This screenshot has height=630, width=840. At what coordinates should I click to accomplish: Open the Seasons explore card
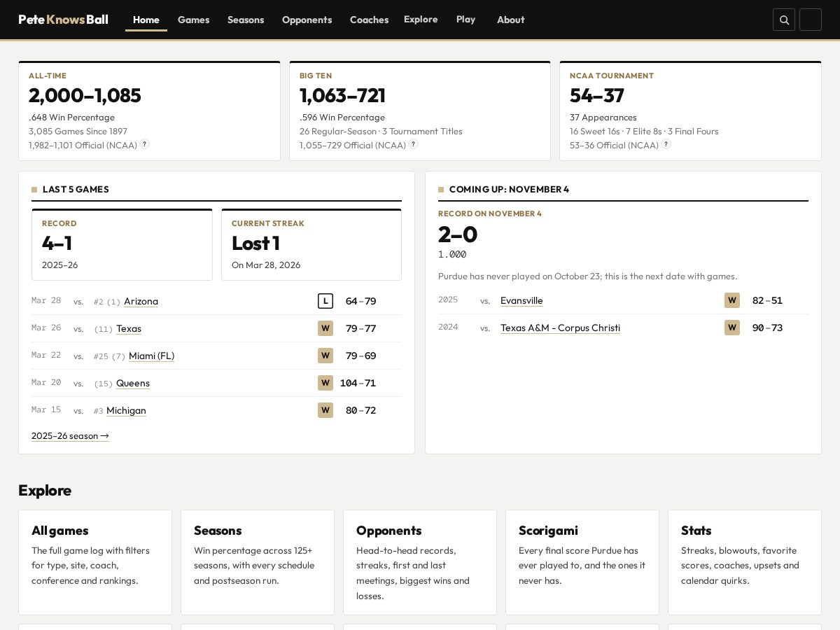click(x=258, y=563)
